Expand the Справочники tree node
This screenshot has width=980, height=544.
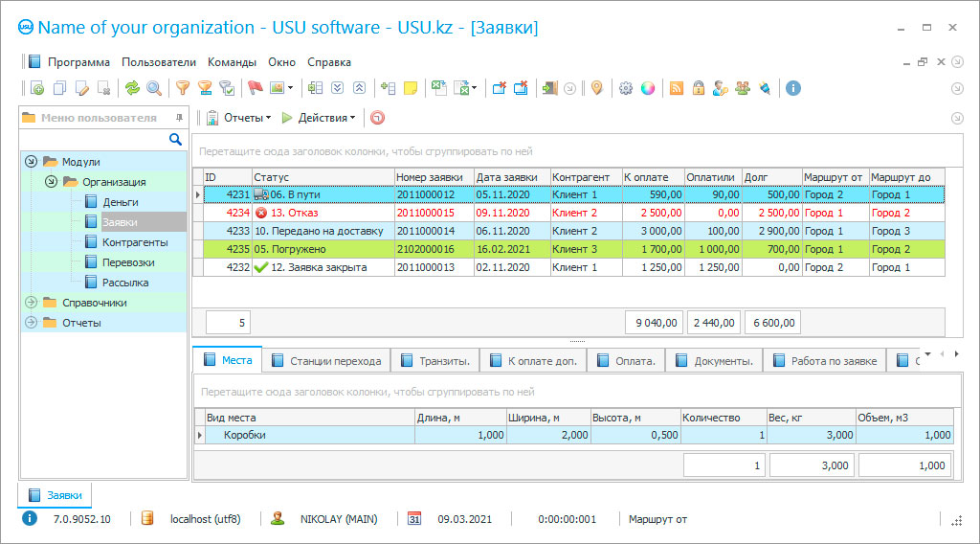point(32,303)
